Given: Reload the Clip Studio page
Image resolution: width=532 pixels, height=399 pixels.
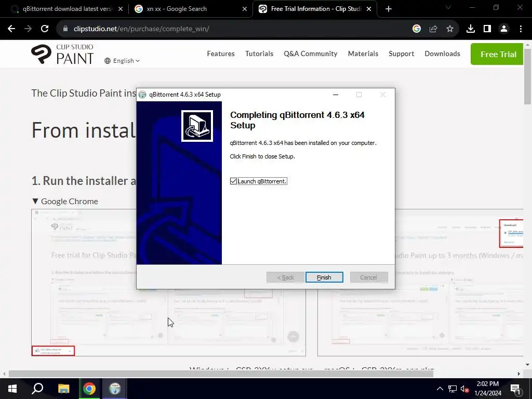Looking at the screenshot, I should 45,29.
